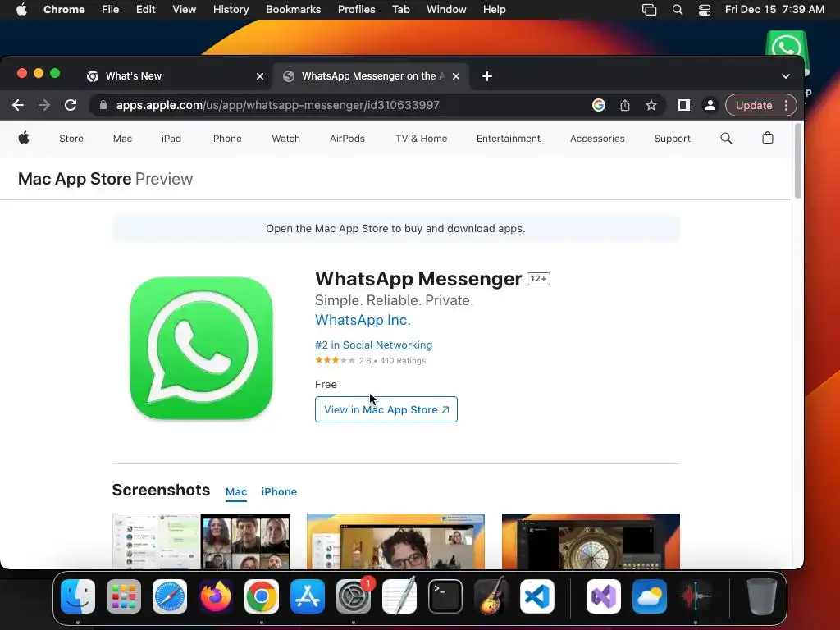
Task: Open Spotlight search in the menu bar
Action: 677,10
